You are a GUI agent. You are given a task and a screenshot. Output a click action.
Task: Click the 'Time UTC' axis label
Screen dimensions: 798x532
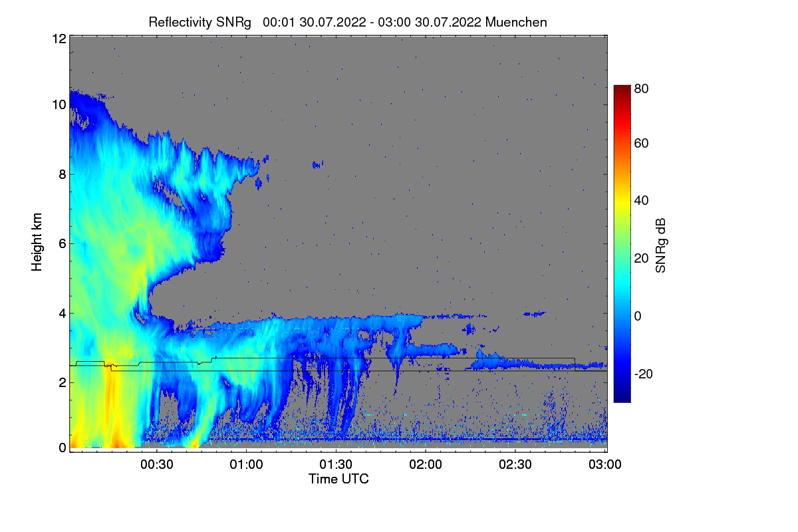click(x=338, y=479)
